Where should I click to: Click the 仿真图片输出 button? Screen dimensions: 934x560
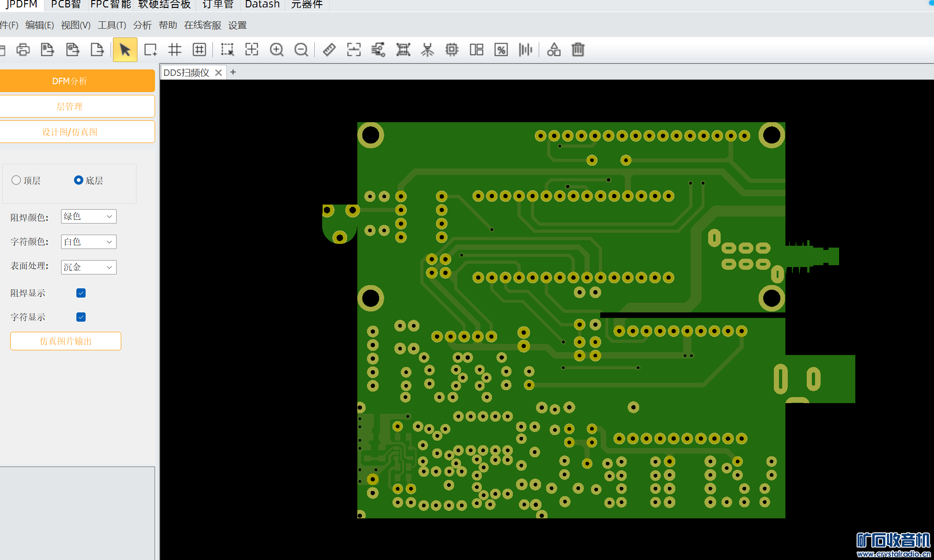(x=66, y=341)
